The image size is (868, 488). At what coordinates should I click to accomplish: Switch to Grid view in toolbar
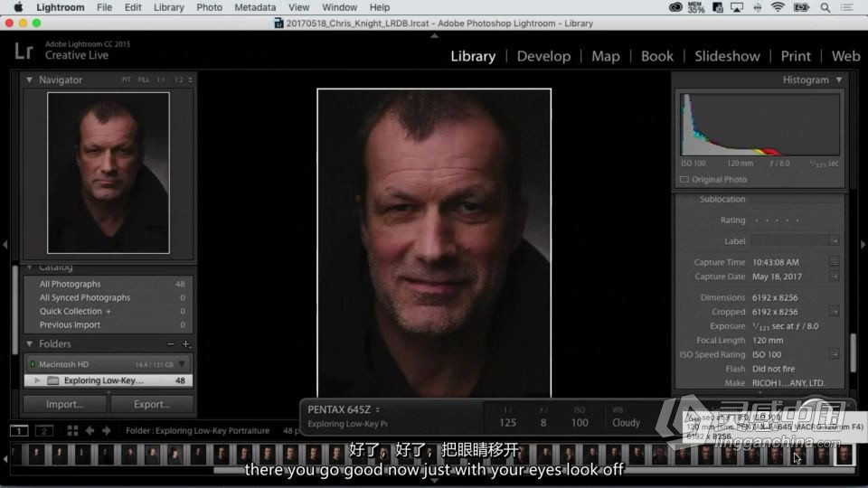tap(72, 430)
